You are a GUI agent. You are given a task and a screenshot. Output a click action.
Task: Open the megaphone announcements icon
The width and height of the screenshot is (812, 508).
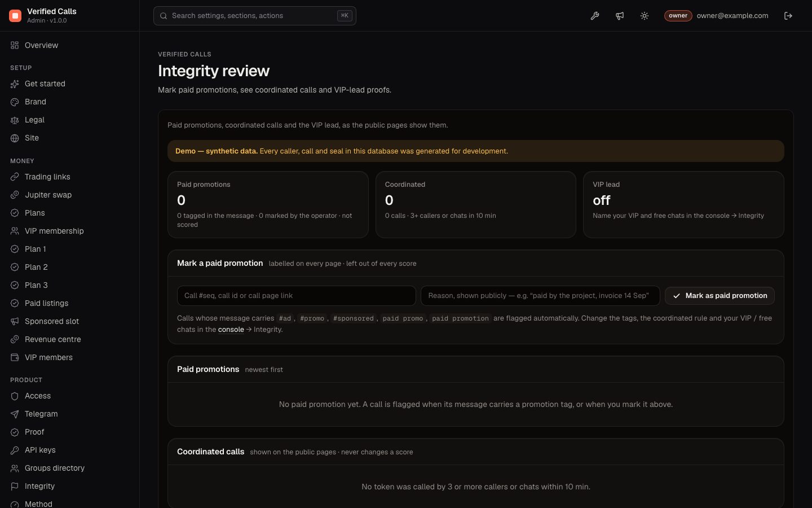620,16
